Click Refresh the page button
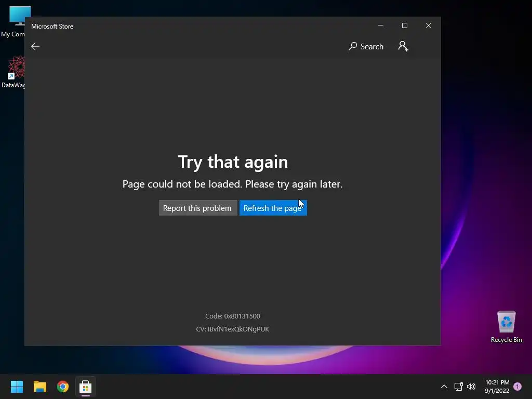The image size is (532, 399). [x=273, y=208]
